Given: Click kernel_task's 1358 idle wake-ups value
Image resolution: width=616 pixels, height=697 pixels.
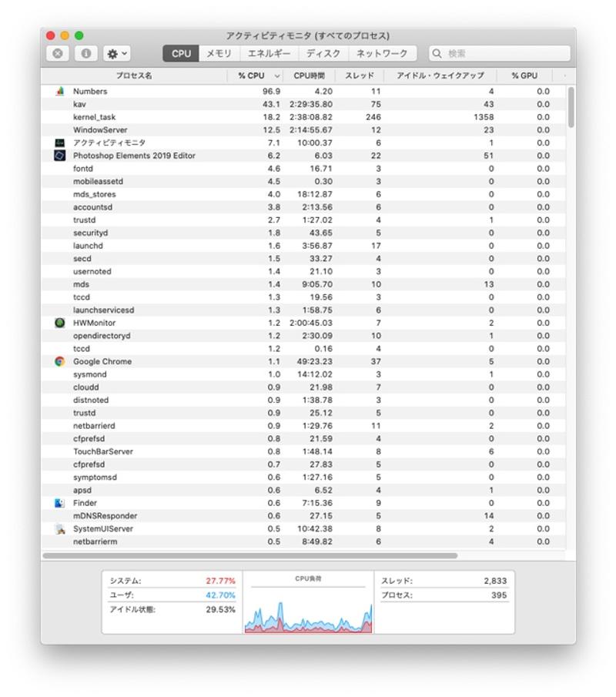Looking at the screenshot, I should click(484, 117).
